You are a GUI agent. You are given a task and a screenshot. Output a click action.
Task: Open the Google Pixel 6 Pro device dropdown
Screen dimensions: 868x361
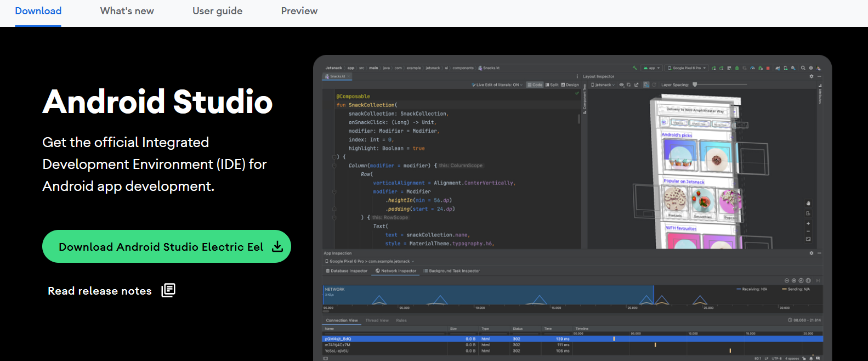(x=687, y=68)
